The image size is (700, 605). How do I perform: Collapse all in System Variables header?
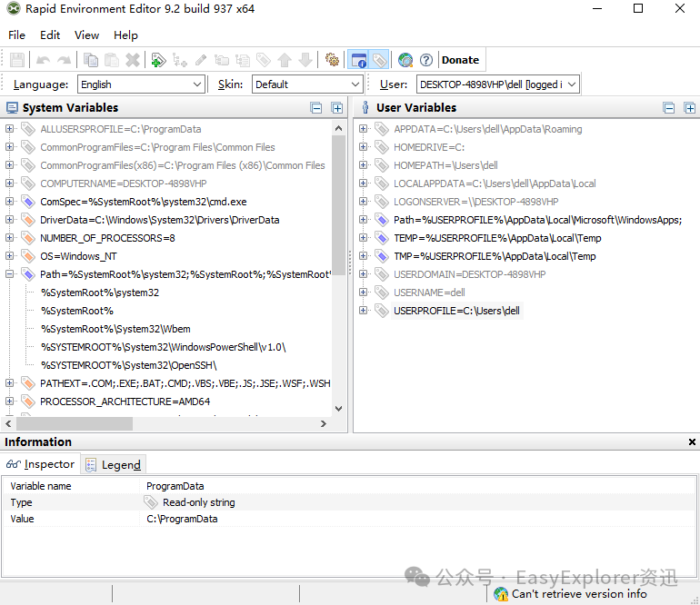(316, 108)
